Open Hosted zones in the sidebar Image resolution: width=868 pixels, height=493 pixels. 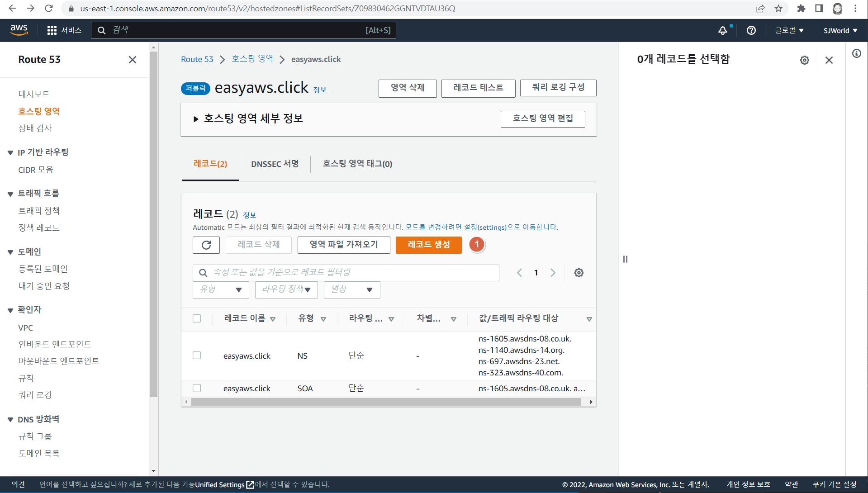(x=39, y=111)
